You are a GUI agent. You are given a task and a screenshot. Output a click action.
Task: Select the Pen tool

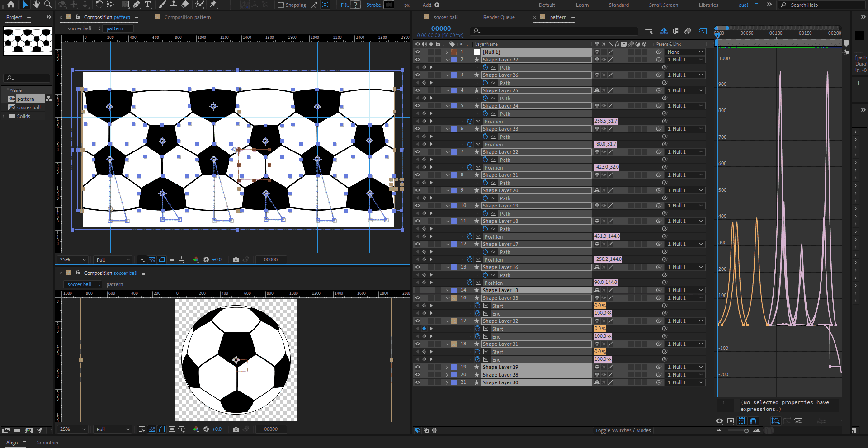[x=137, y=5]
